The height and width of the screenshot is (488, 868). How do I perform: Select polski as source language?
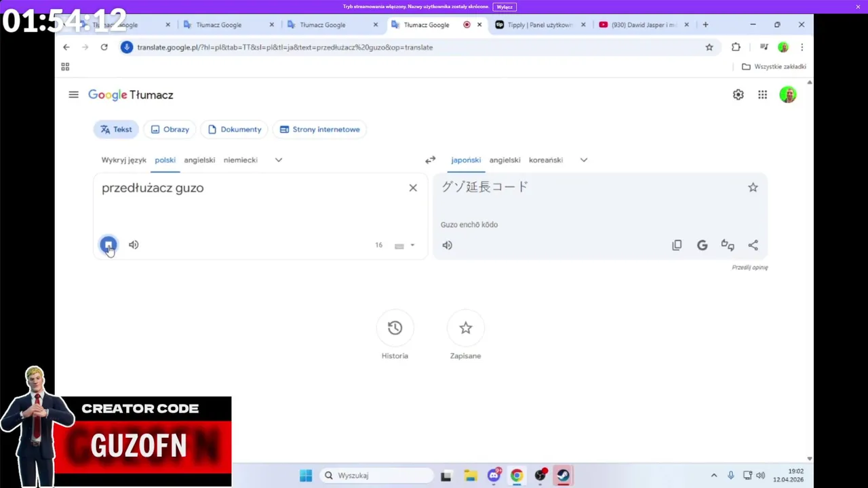165,160
